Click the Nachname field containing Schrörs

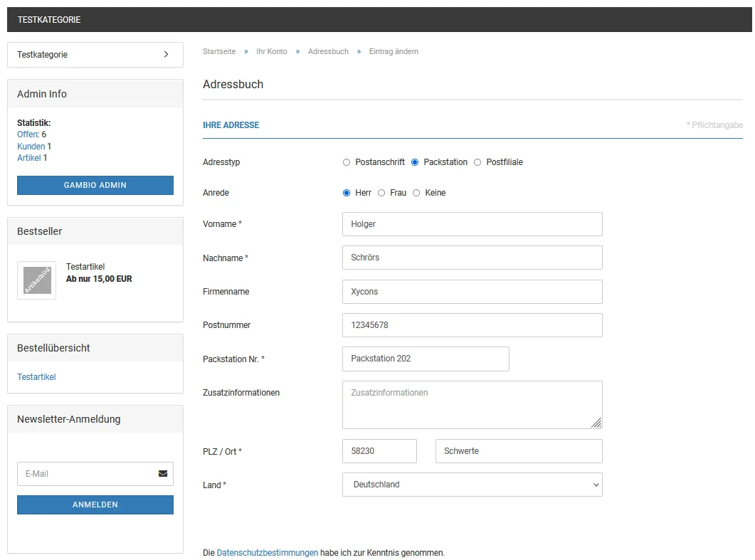(472, 258)
